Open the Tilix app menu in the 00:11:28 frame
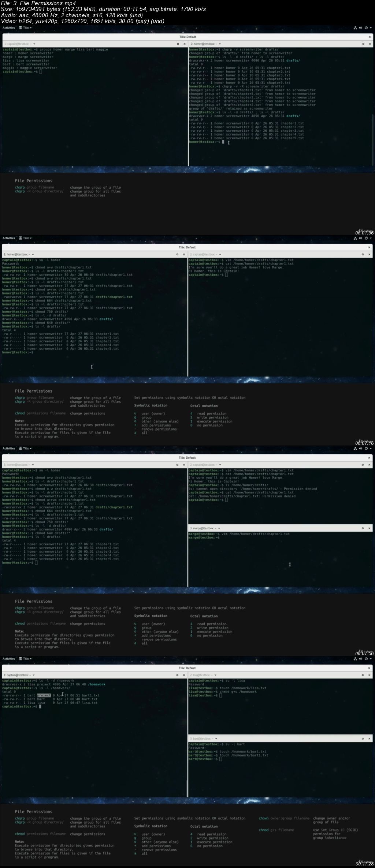 pos(25,659)
